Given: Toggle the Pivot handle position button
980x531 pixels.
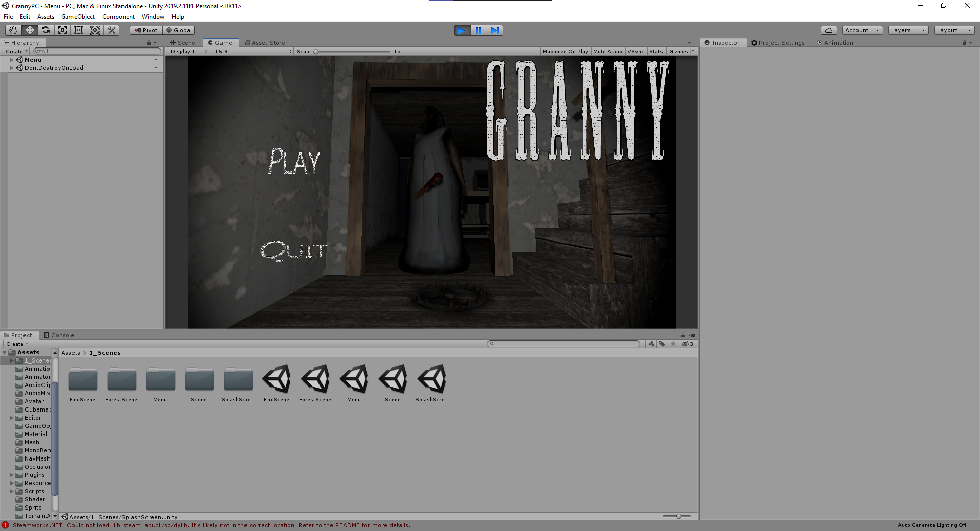Looking at the screenshot, I should point(146,30).
